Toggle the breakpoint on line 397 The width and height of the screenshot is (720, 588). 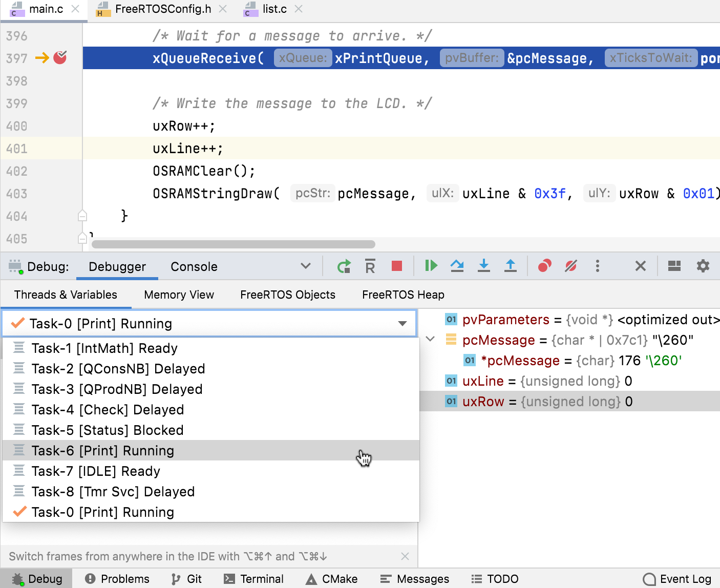click(60, 58)
